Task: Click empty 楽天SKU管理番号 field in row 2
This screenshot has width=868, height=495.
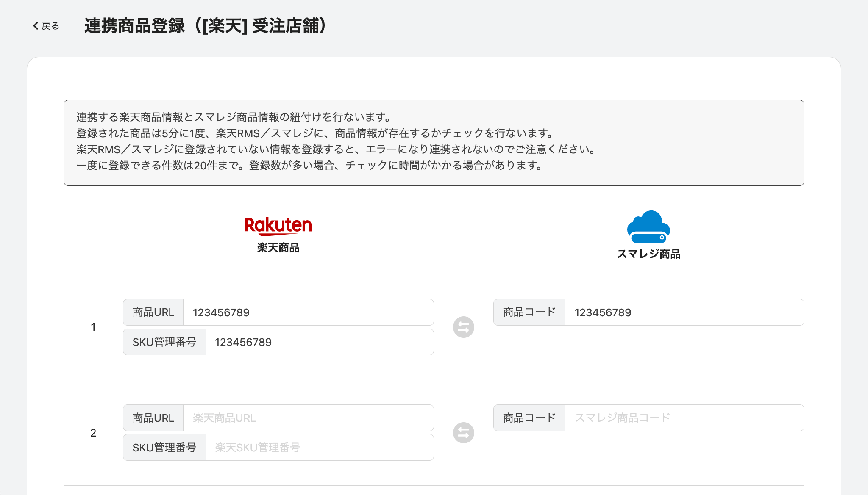Action: pyautogui.click(x=319, y=448)
